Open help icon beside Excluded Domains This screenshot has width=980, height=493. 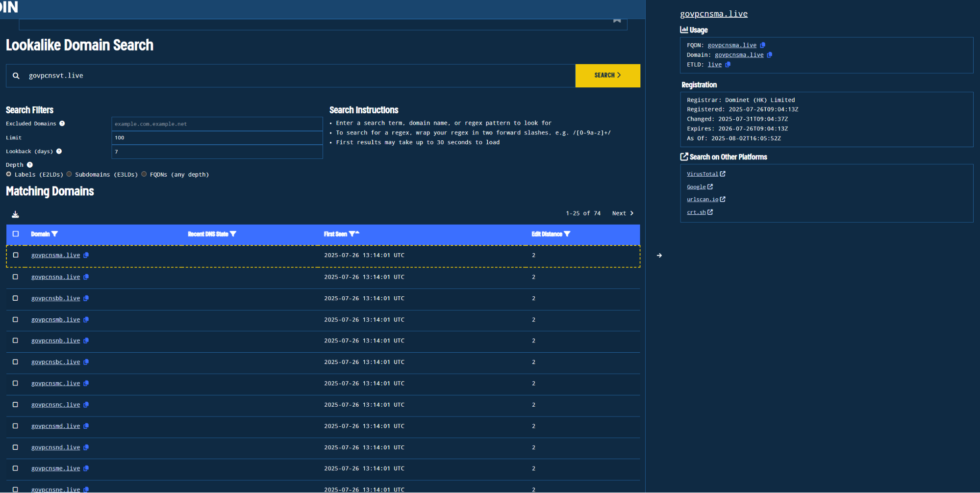62,124
